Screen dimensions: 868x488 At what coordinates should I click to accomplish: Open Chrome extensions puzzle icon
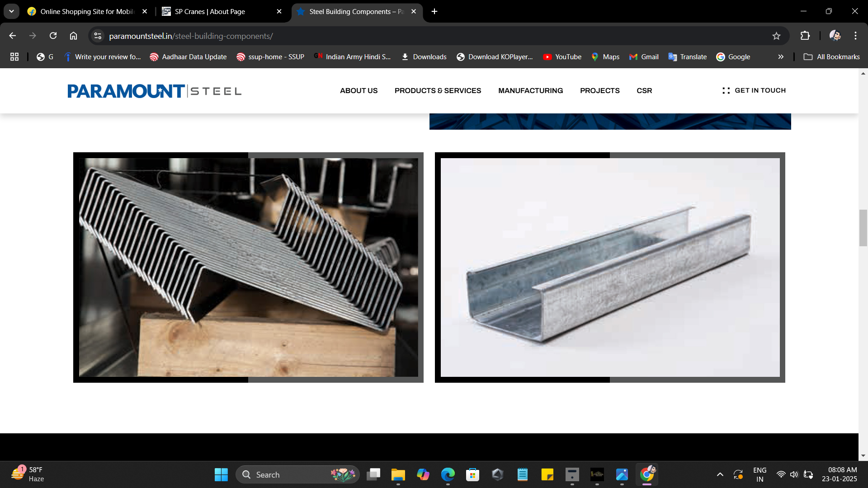click(x=805, y=36)
